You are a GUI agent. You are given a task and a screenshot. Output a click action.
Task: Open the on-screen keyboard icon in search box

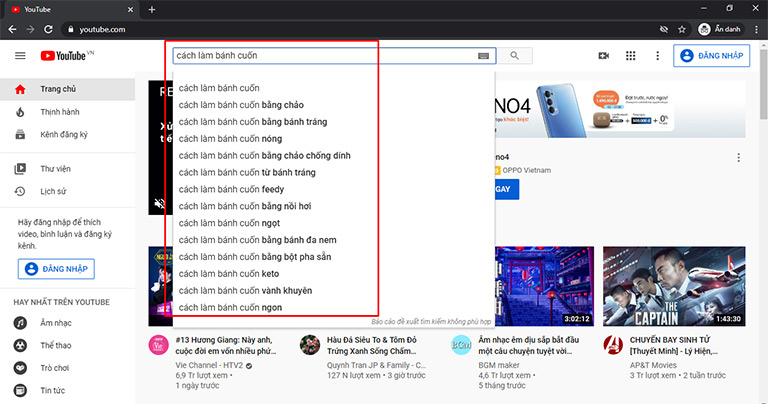483,56
